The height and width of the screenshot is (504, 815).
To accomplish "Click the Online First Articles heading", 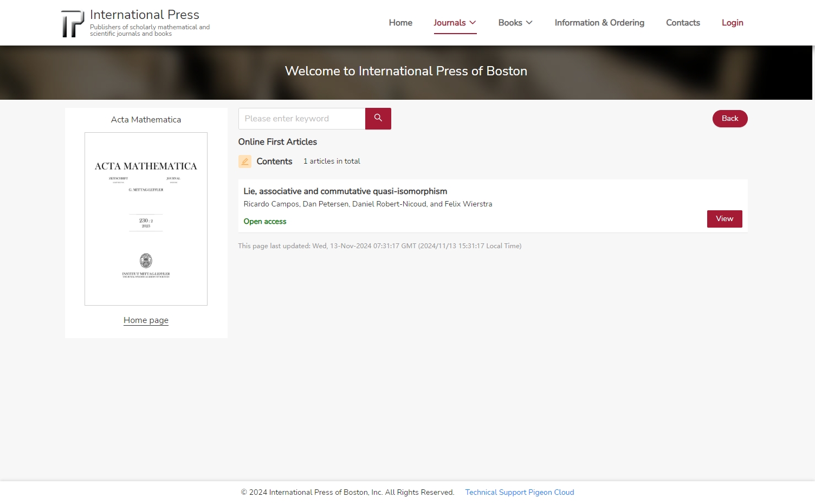I will tap(277, 142).
